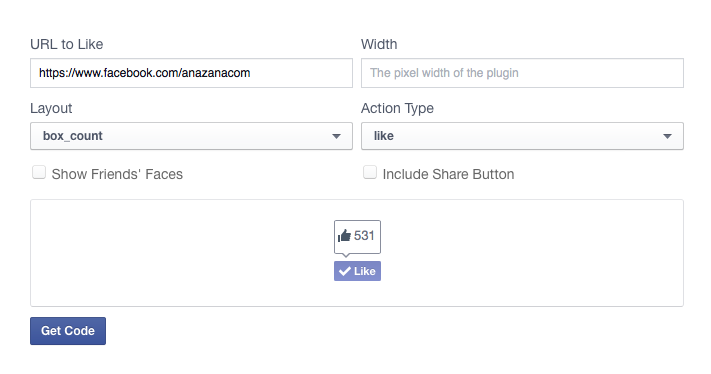
Task: Click the 531 like count bubble
Action: pyautogui.click(x=357, y=237)
